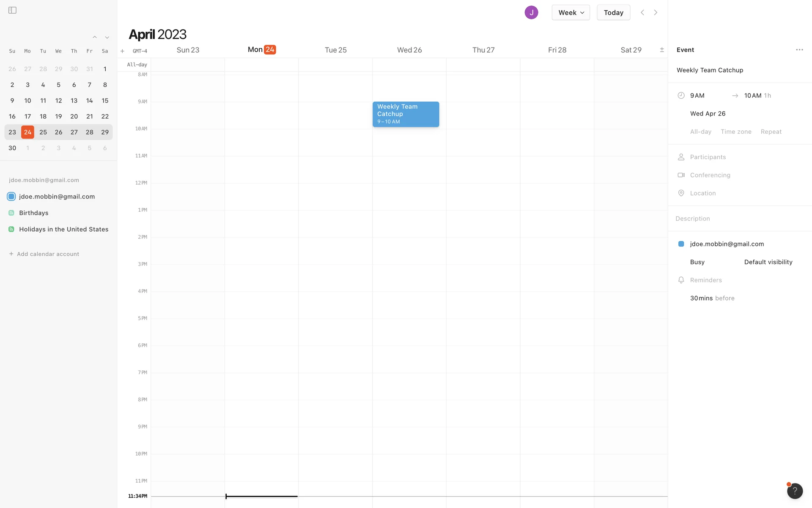This screenshot has width=812, height=508.
Task: Toggle Birthdays calendar visibility
Action: tap(11, 213)
